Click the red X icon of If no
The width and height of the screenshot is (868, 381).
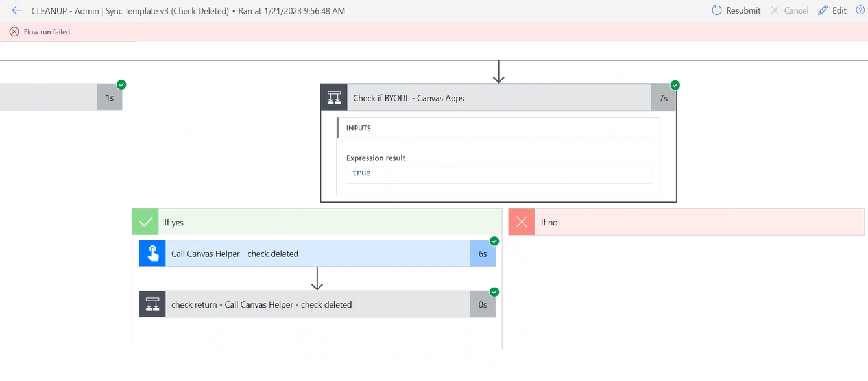pyautogui.click(x=522, y=222)
